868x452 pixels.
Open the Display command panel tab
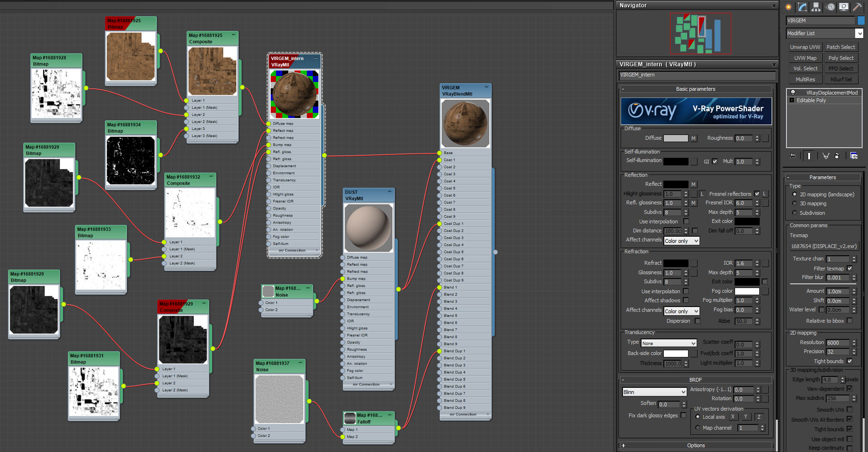click(844, 7)
